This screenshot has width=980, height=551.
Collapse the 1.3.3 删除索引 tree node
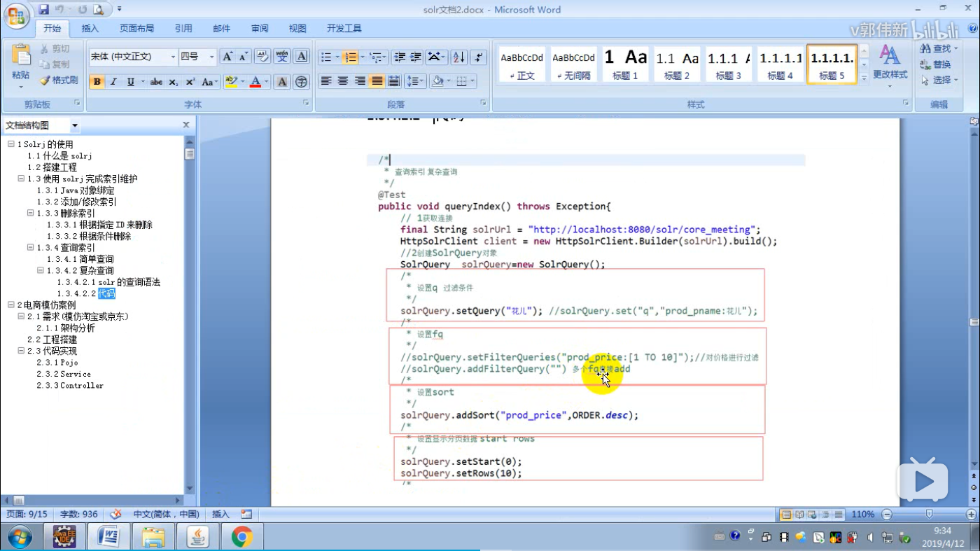click(31, 213)
